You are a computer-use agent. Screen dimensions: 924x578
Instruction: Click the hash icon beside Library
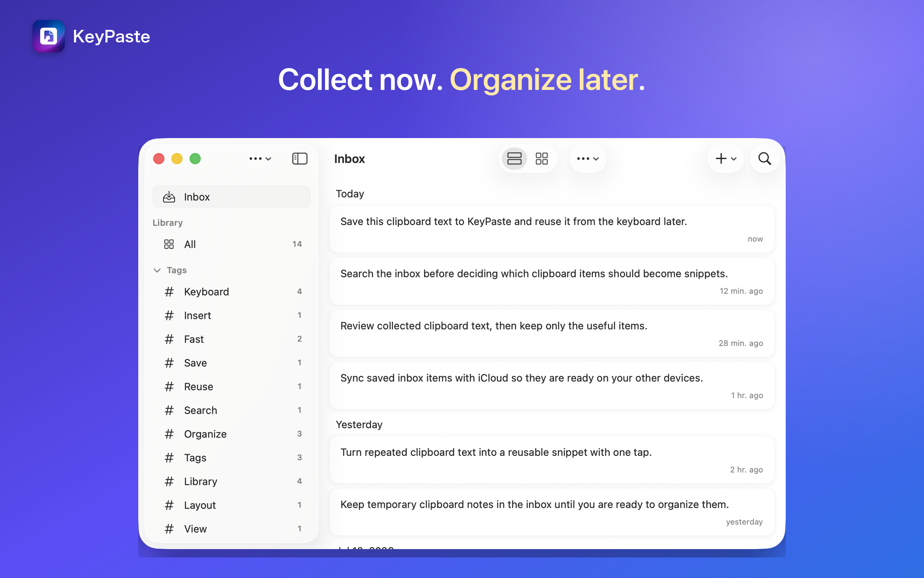pyautogui.click(x=169, y=481)
